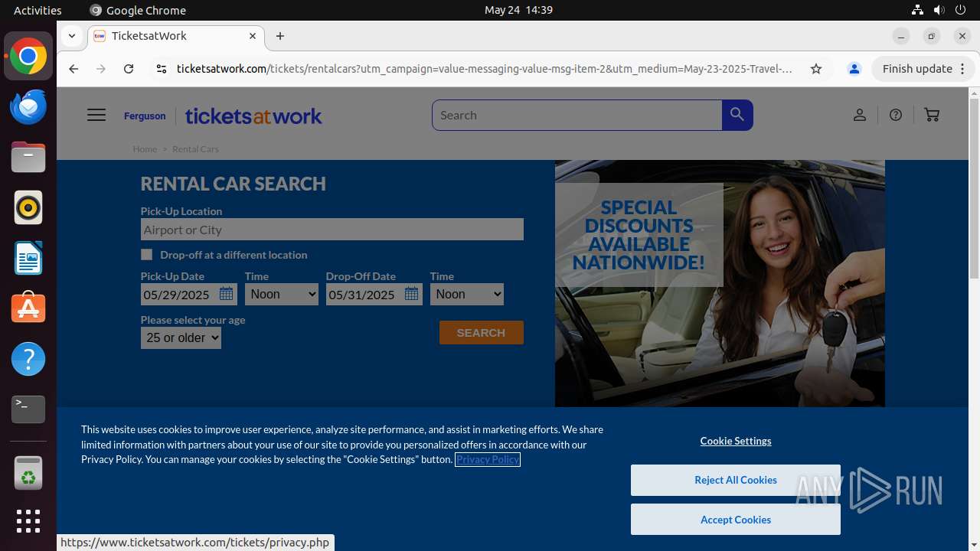The width and height of the screenshot is (980, 551).
Task: Open Files from the dock
Action: pyautogui.click(x=28, y=157)
